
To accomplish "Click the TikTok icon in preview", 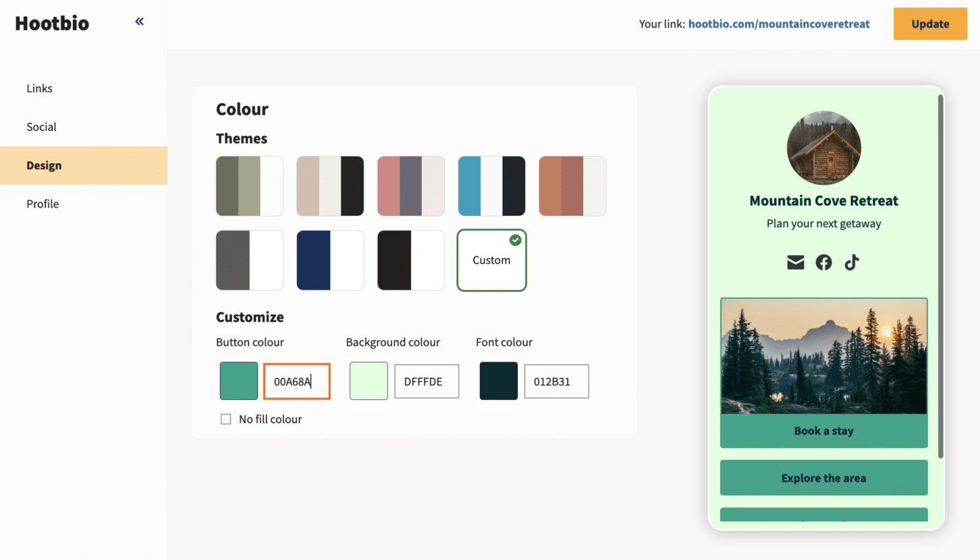I will pyautogui.click(x=852, y=262).
